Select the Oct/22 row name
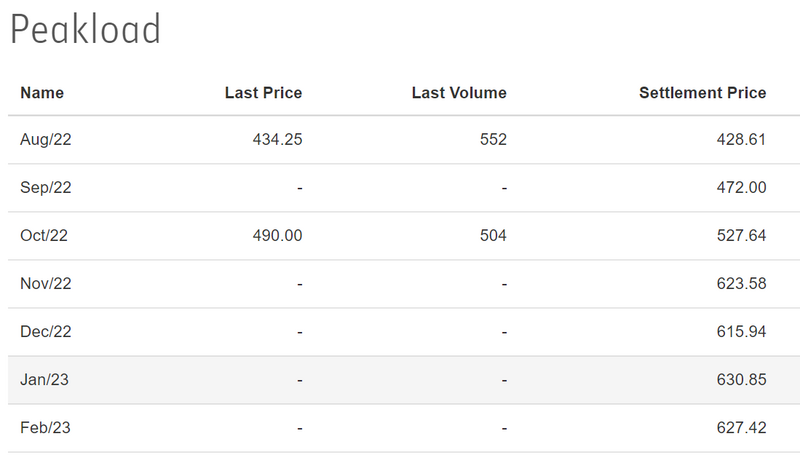 (44, 236)
